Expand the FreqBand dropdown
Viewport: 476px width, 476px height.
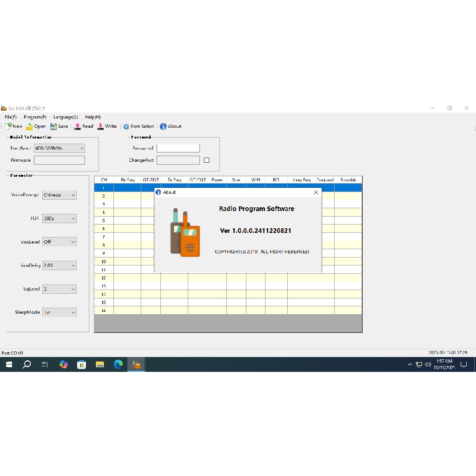pyautogui.click(x=81, y=148)
